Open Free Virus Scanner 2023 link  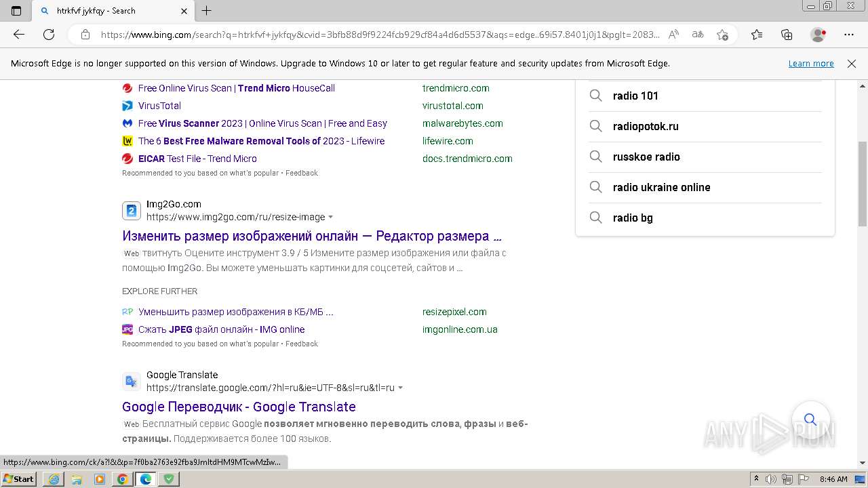pyautogui.click(x=262, y=123)
